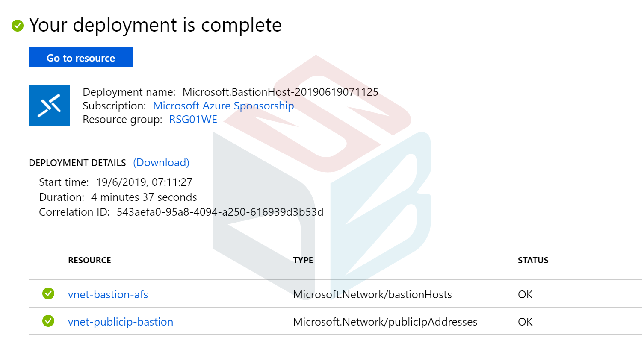Image resolution: width=644 pixels, height=355 pixels.
Task: Click the Correlation ID value text
Action: click(x=220, y=212)
